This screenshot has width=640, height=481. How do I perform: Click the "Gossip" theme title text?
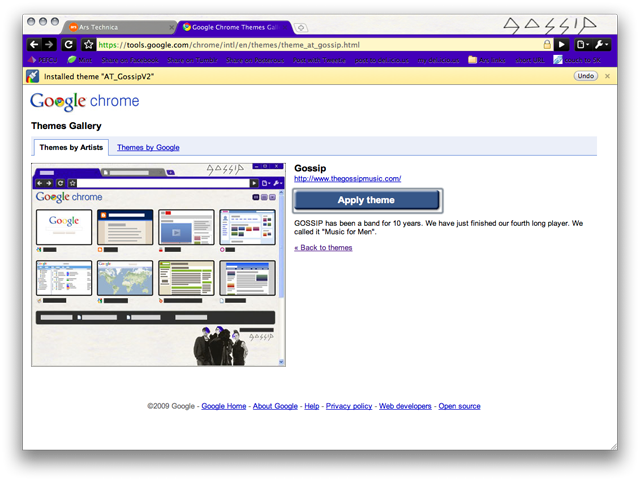pos(310,168)
